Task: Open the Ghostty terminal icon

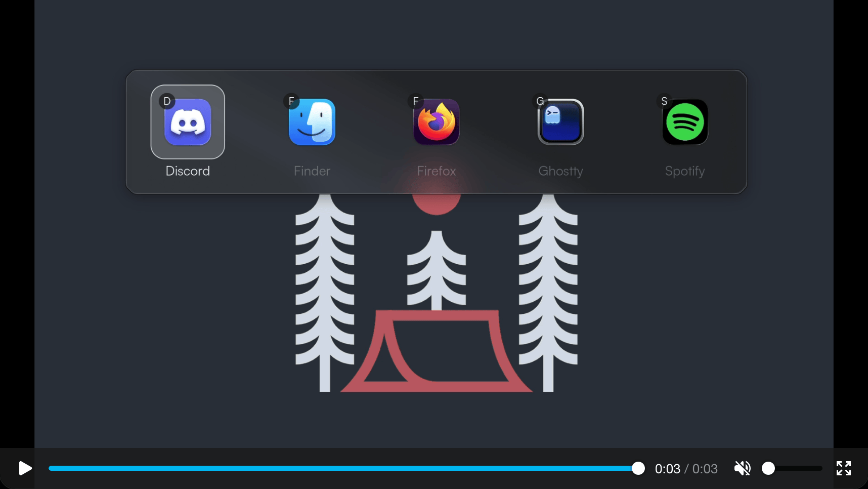Action: coord(560,122)
